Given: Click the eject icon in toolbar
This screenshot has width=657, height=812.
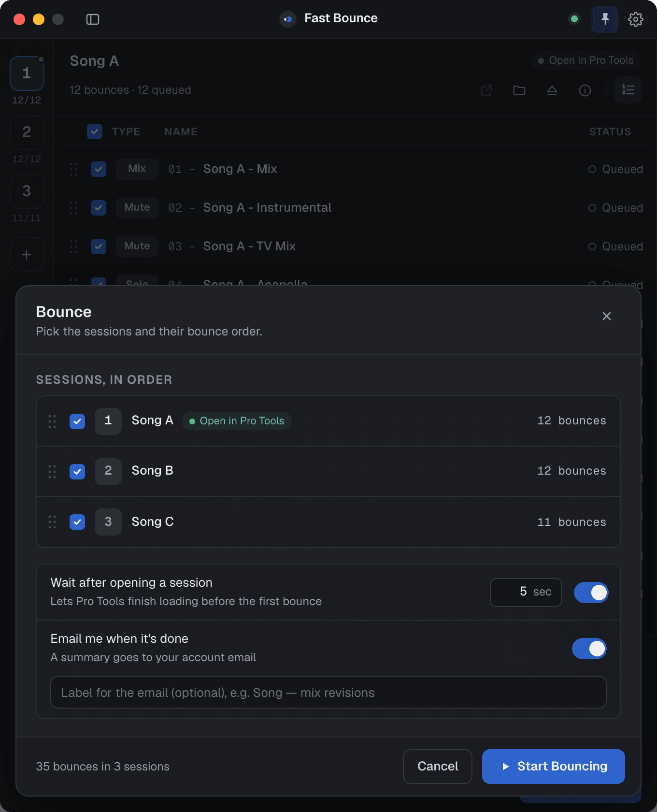Looking at the screenshot, I should [x=552, y=90].
